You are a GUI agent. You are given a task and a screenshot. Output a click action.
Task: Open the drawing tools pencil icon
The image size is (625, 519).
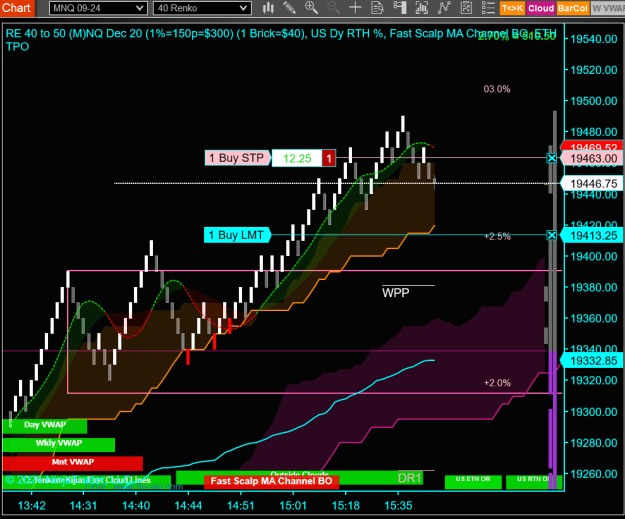click(x=289, y=8)
